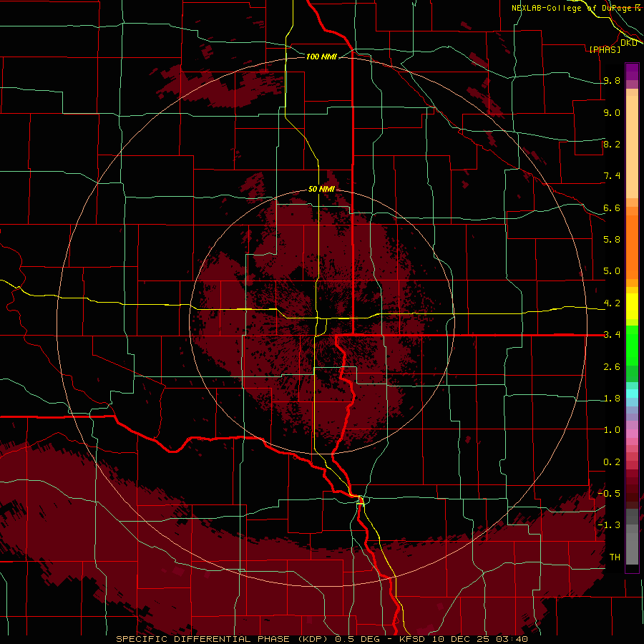644x644 pixels.
Task: Click the 1.8 scale value
Action: 612,399
